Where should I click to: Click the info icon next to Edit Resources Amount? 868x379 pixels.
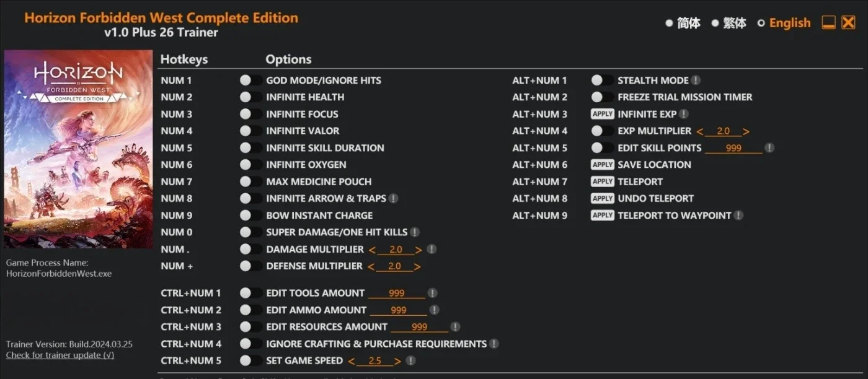(455, 327)
